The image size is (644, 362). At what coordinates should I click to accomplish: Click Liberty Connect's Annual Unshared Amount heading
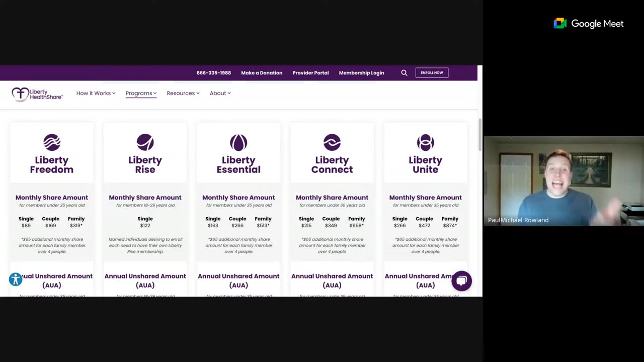(x=332, y=281)
